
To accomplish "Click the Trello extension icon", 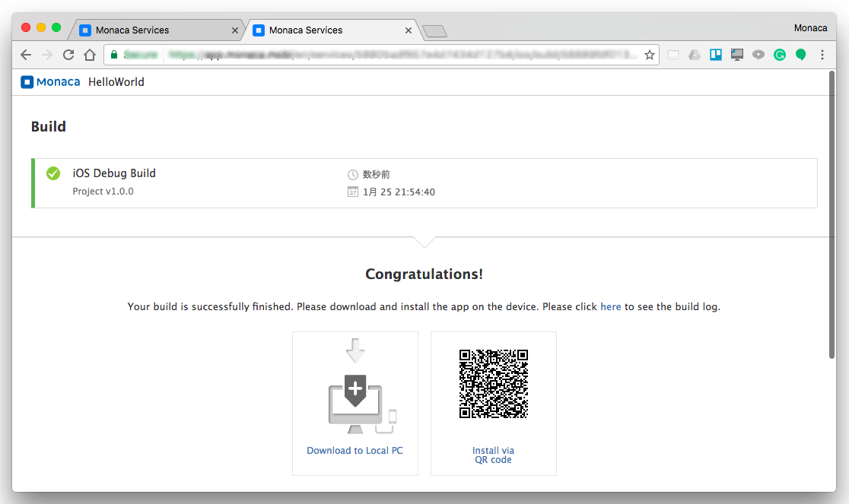I will [716, 55].
